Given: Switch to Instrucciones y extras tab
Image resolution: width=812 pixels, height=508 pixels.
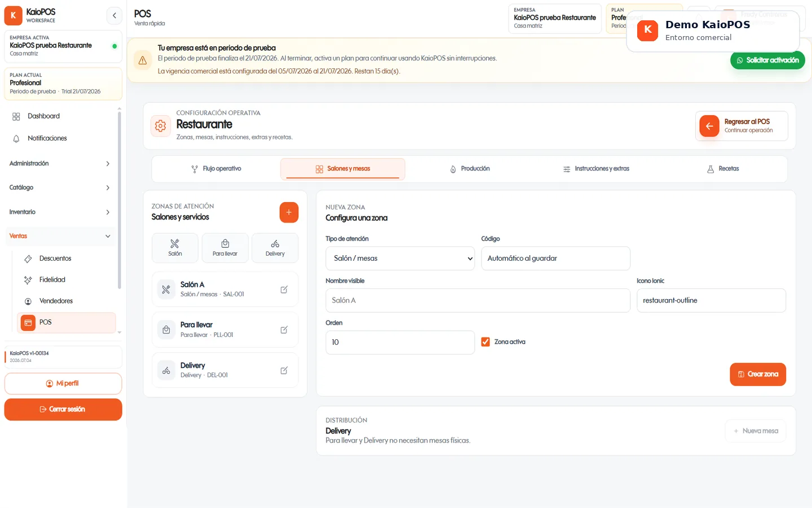Looking at the screenshot, I should [596, 169].
